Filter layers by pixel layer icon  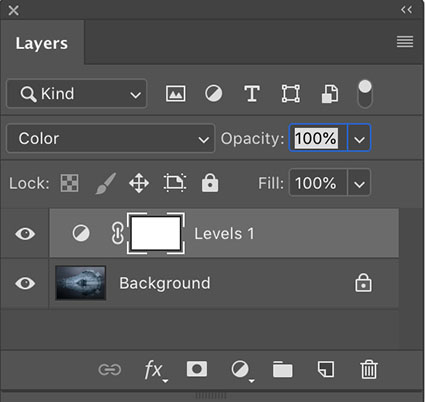pos(176,94)
